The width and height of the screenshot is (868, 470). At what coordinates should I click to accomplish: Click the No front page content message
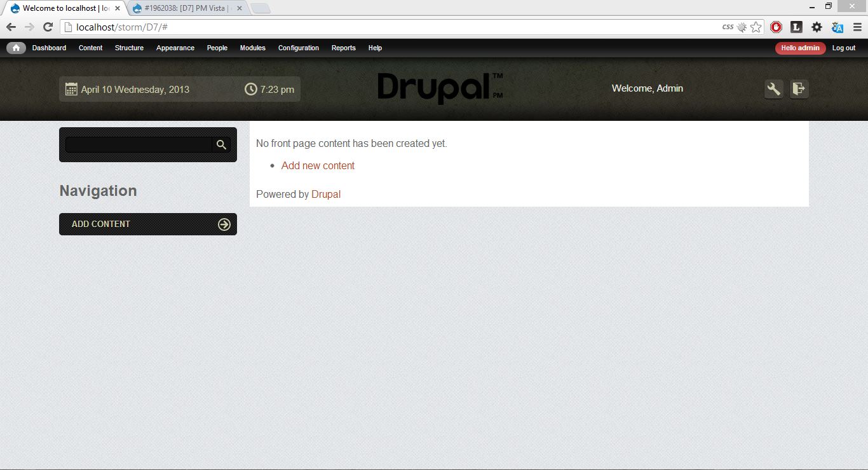point(351,144)
